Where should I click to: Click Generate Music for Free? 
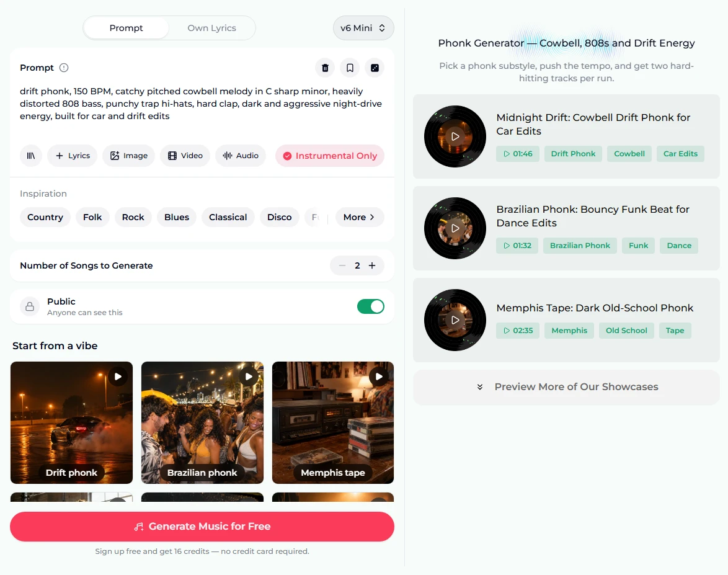(202, 526)
